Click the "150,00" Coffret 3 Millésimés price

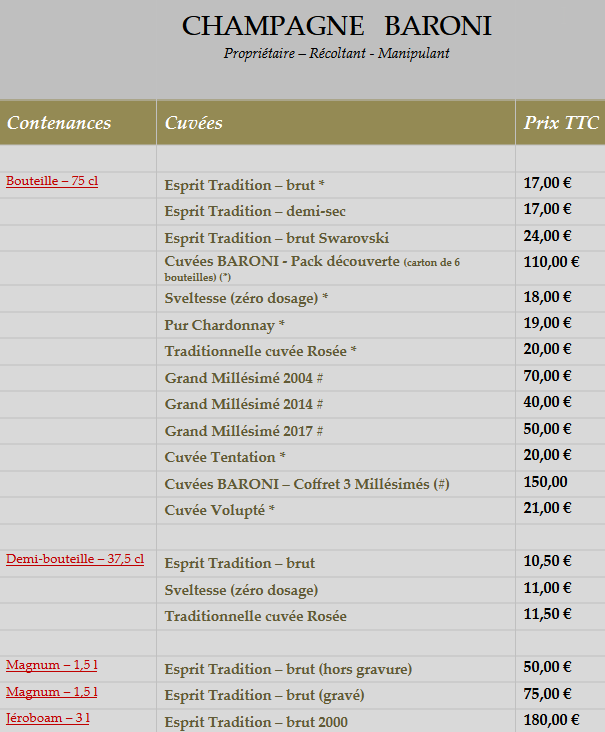coord(545,482)
